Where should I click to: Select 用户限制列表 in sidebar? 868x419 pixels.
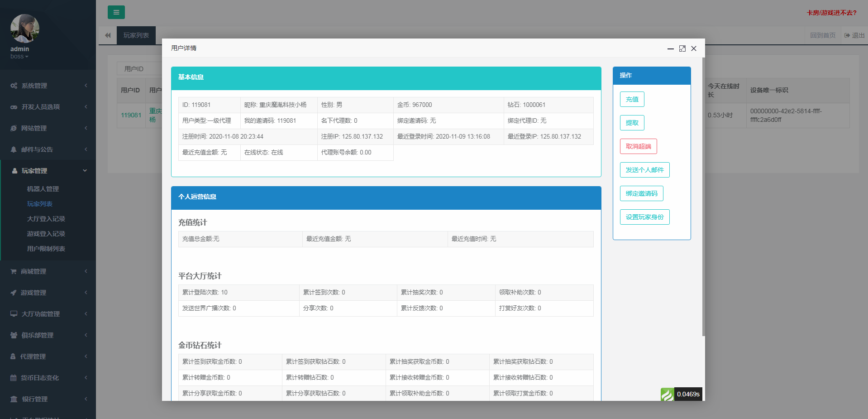click(x=46, y=249)
